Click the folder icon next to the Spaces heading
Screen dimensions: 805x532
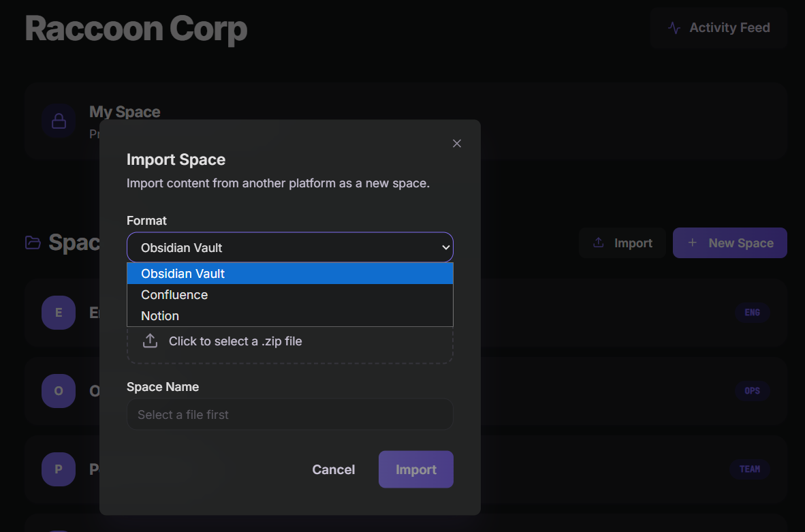[33, 242]
